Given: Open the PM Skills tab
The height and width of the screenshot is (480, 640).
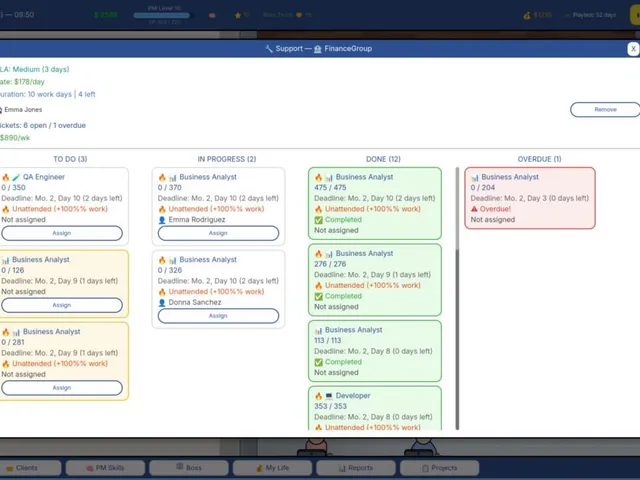Looking at the screenshot, I should [x=105, y=468].
